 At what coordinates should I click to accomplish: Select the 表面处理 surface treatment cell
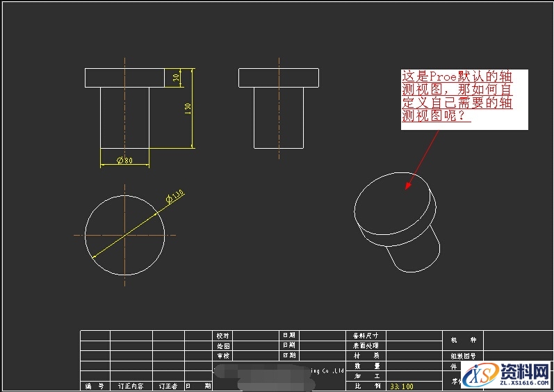tap(366, 345)
